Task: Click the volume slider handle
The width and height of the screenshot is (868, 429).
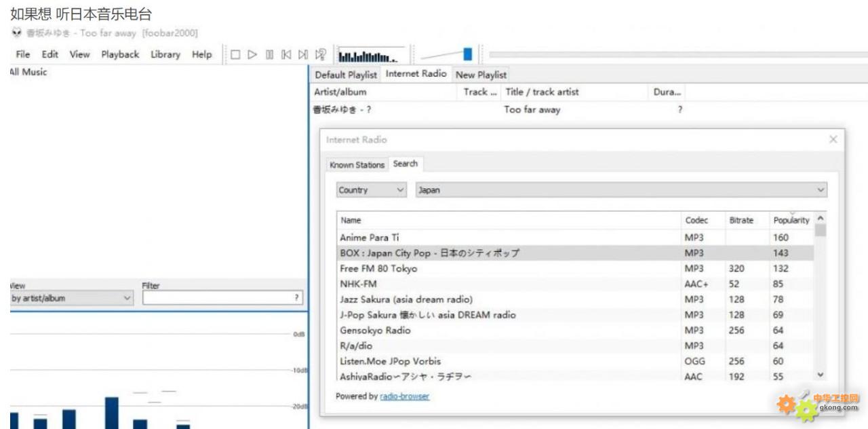Action: coord(467,54)
